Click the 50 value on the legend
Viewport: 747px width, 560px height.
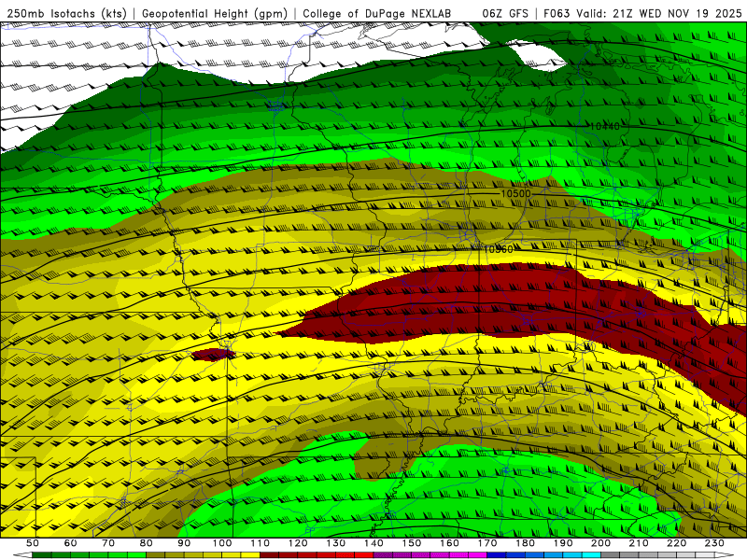click(x=32, y=543)
